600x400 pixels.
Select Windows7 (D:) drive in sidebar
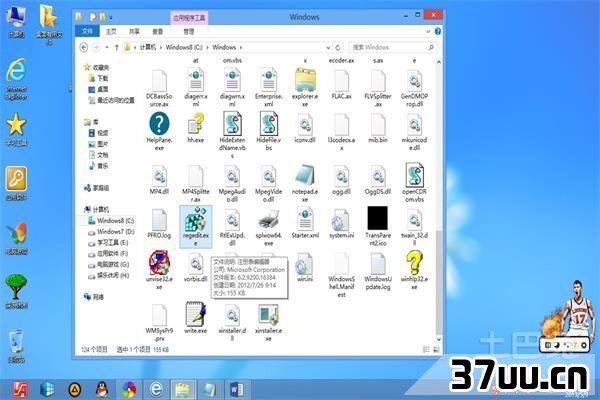111,232
